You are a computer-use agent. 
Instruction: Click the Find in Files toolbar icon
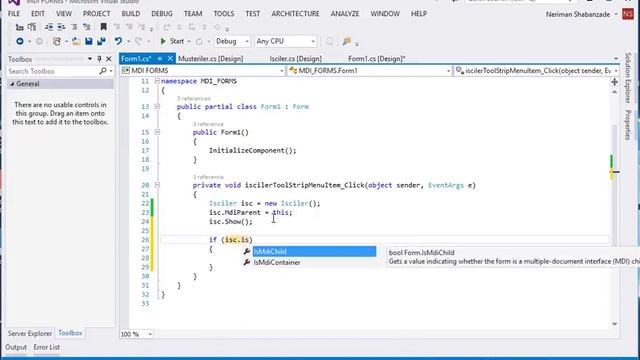click(x=347, y=41)
